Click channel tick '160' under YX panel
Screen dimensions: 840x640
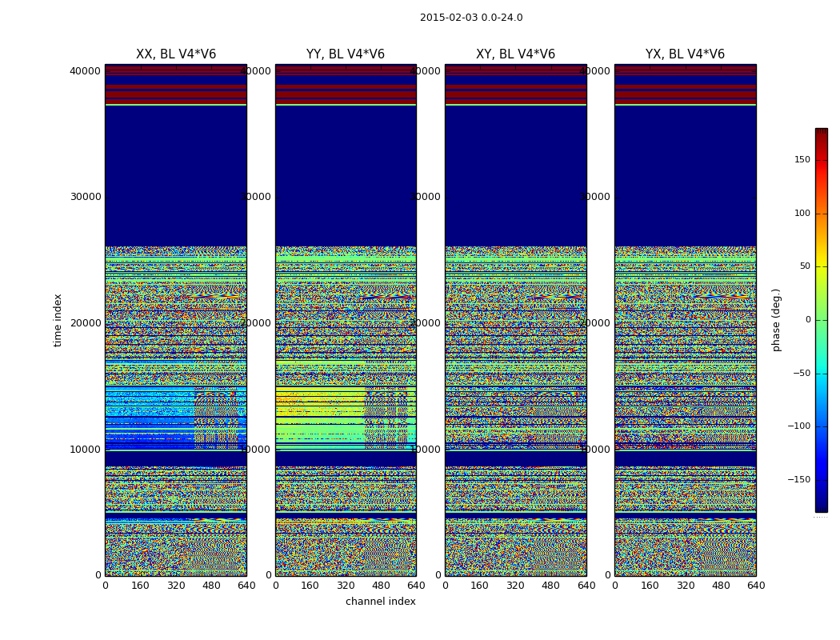(650, 586)
